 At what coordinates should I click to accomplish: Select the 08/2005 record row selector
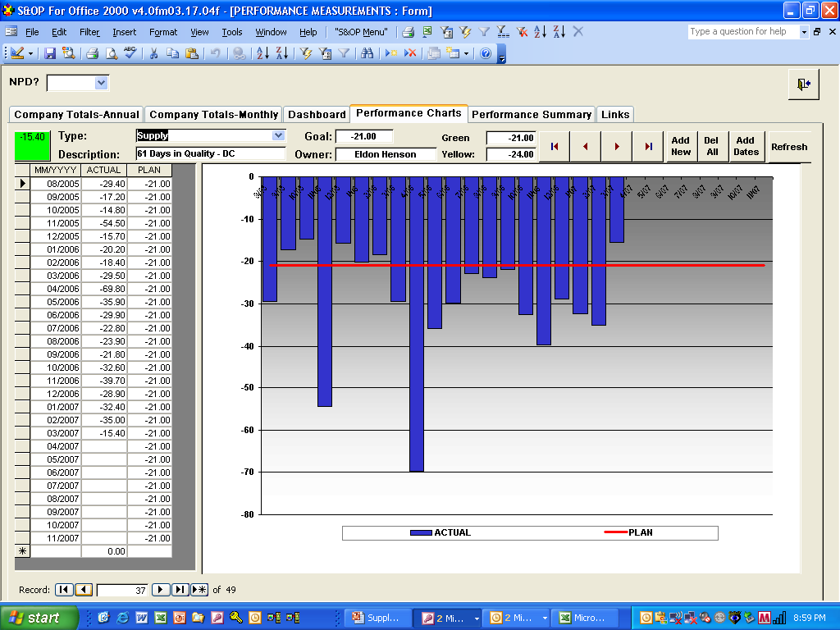[22, 184]
